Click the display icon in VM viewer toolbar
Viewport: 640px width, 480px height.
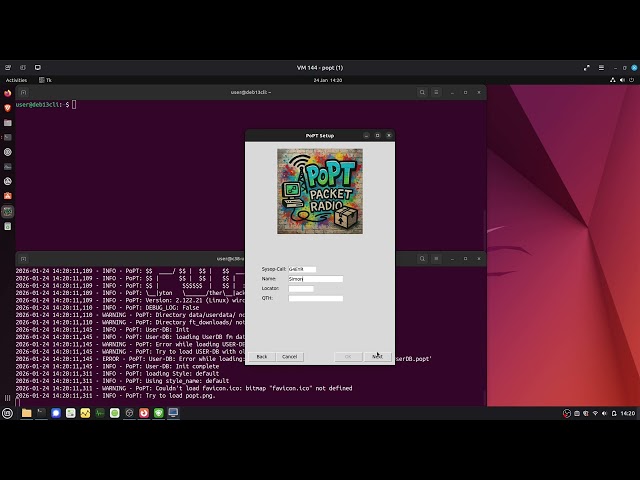38,68
